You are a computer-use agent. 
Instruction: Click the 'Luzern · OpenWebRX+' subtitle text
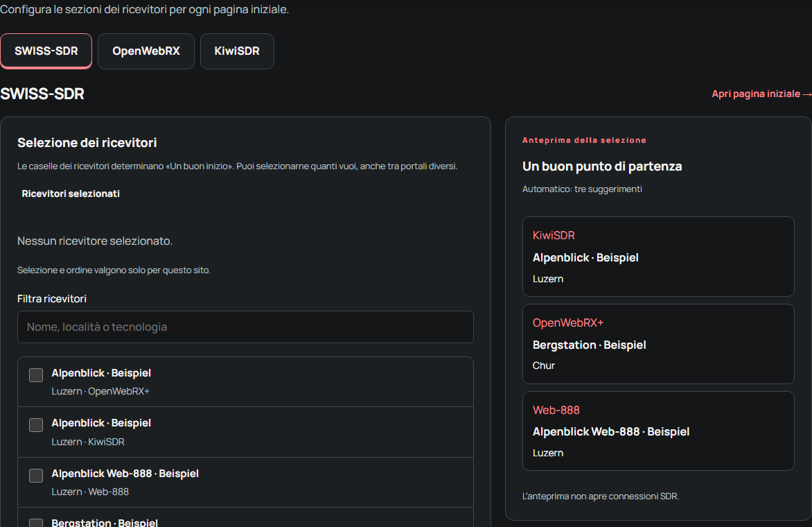pos(100,391)
